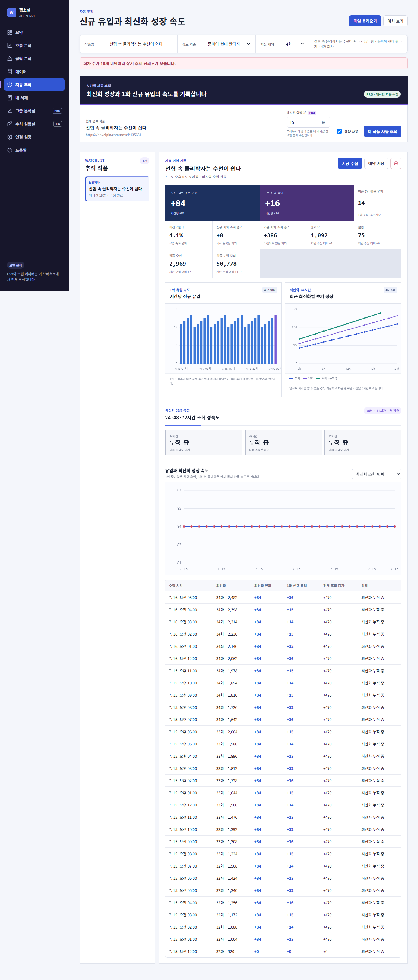Click the 요약 grid icon in sidebar

coord(10,32)
